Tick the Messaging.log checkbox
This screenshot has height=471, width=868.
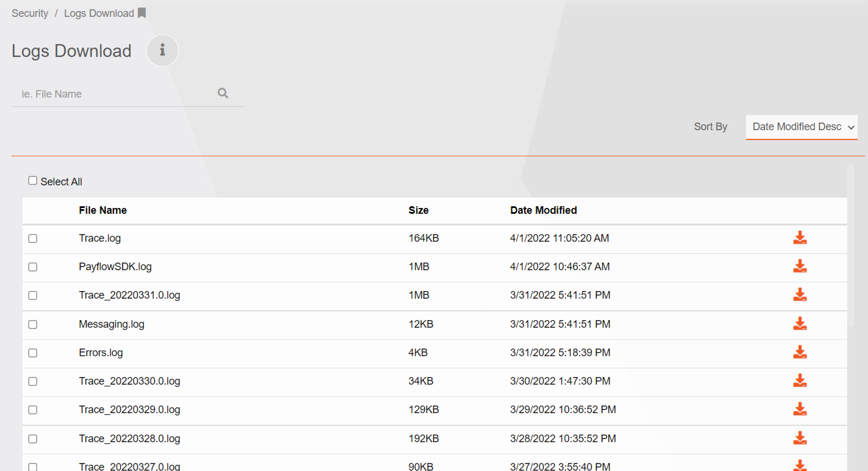[x=33, y=324]
